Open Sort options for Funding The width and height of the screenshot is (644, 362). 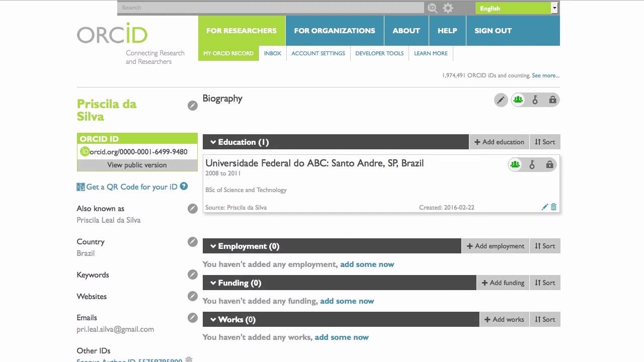pyautogui.click(x=545, y=283)
